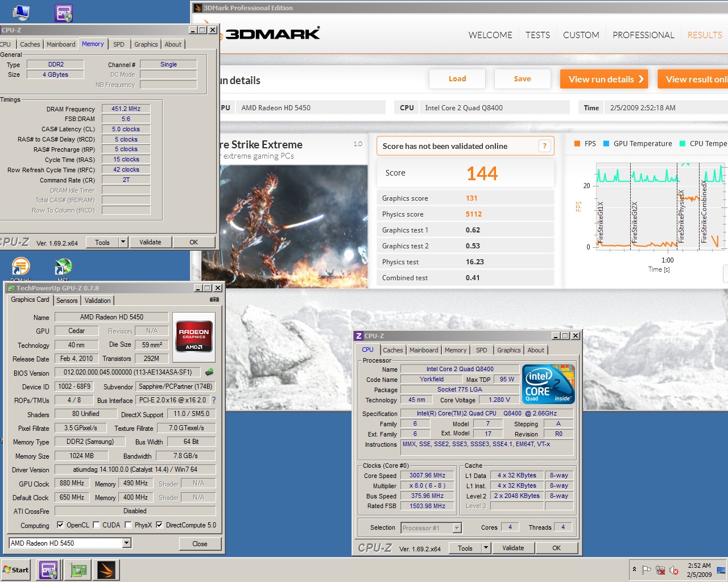Screen dimensions: 728x582
Task: Click the BIOS Version field in GPU-Z
Action: 129,372
